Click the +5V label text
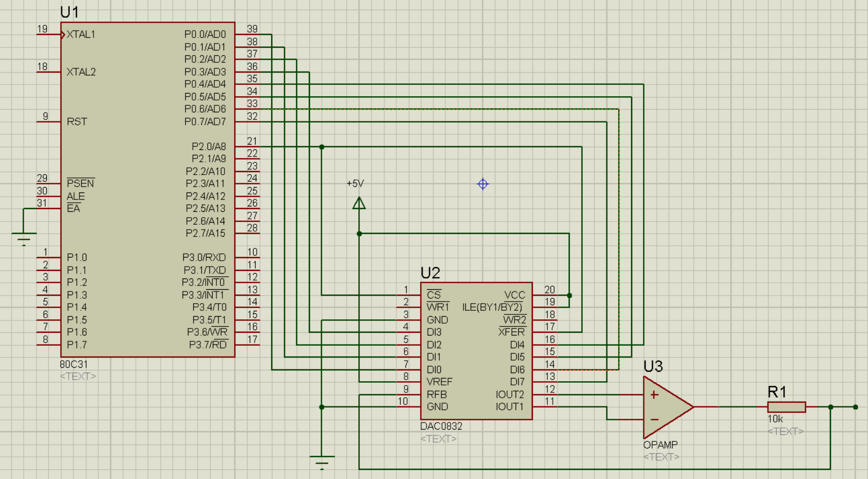 coord(355,184)
